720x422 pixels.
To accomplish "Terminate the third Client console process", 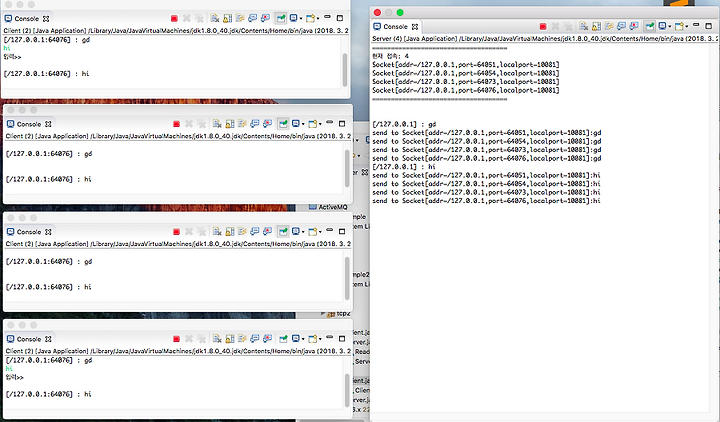I will pyautogui.click(x=176, y=232).
